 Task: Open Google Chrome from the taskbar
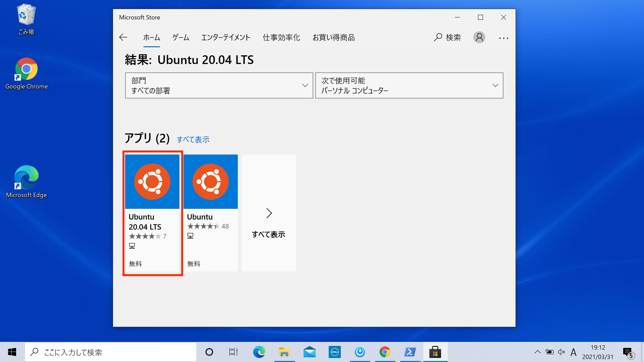[x=385, y=352]
